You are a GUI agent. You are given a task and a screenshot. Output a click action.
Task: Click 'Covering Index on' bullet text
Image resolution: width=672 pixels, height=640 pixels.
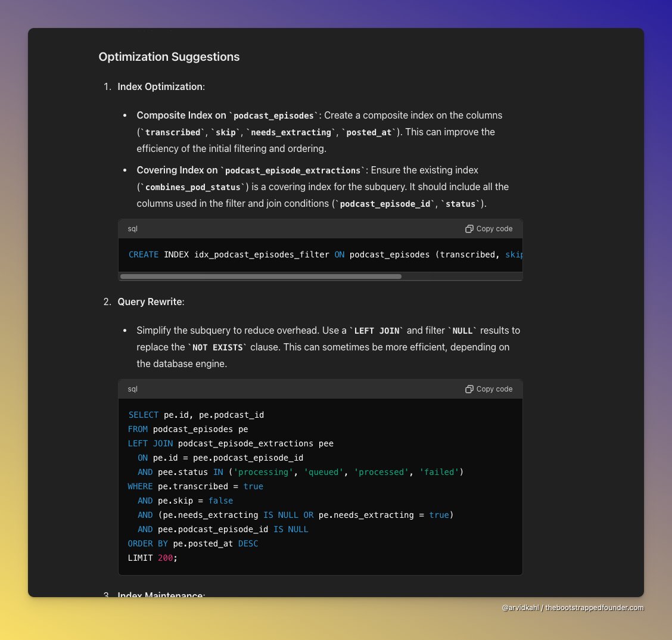pos(177,170)
